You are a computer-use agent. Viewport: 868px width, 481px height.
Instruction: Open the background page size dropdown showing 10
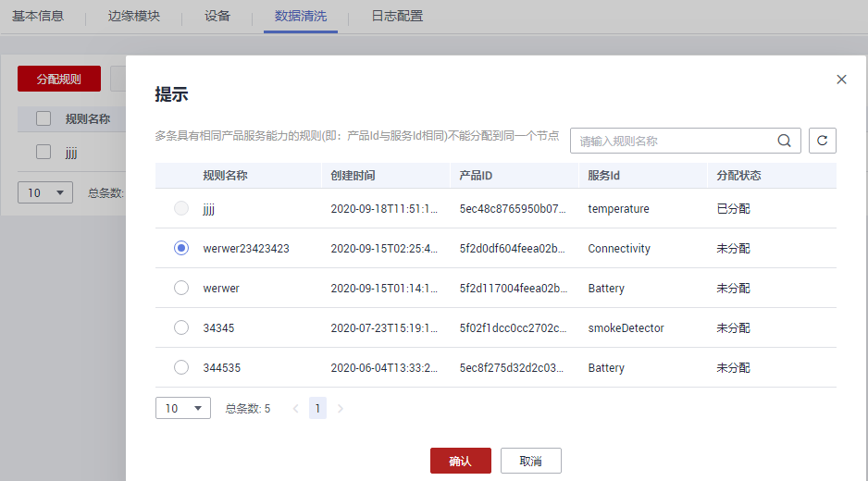point(45,192)
